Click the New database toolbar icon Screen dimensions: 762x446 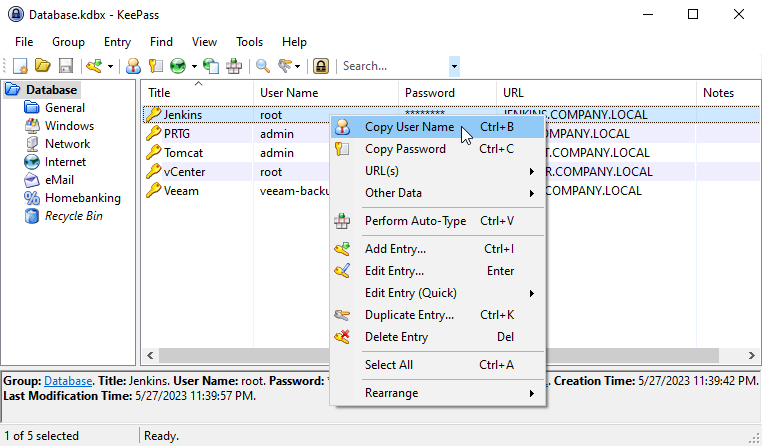point(20,66)
